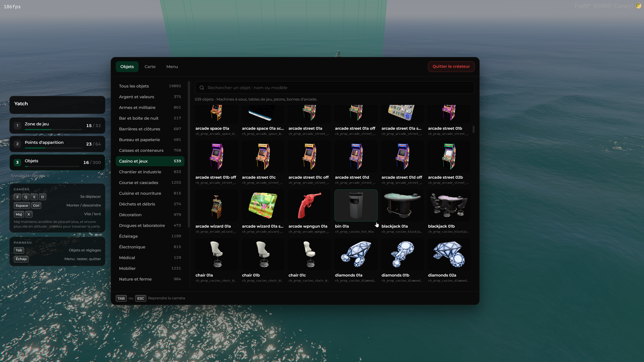Select the diamonds 02a object
Viewport: 644px width, 362px height.
[449, 254]
